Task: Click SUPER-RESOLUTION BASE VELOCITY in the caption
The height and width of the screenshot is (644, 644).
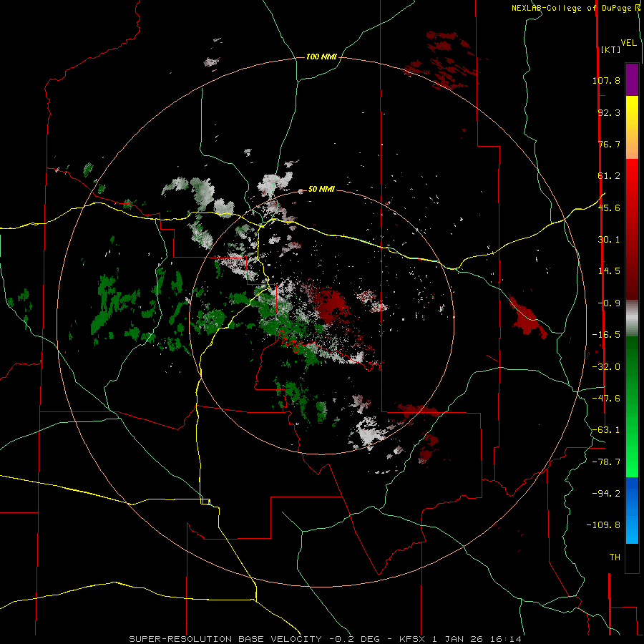Action: tap(225, 639)
